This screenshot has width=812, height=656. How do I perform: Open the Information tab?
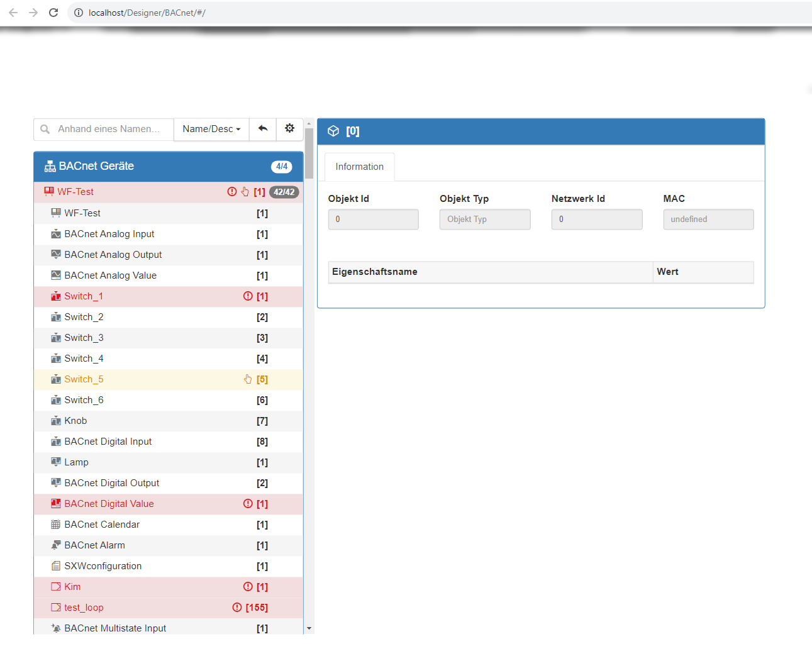click(360, 167)
